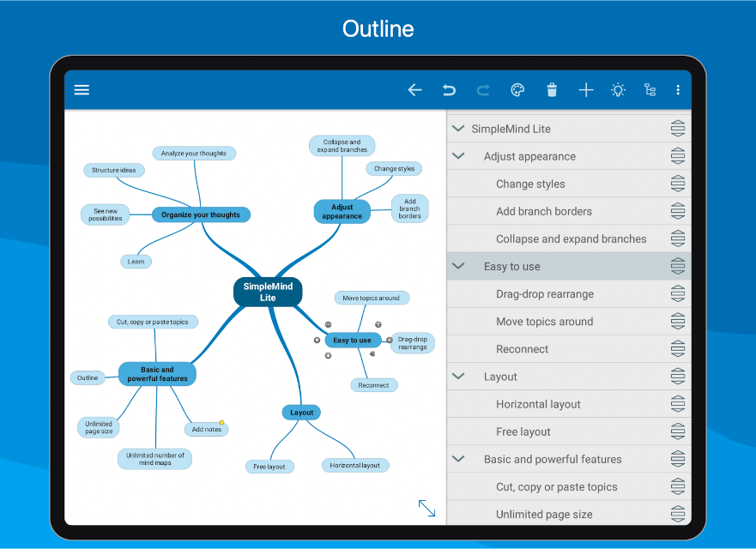
Task: Open the hamburger menu
Action: [x=82, y=90]
